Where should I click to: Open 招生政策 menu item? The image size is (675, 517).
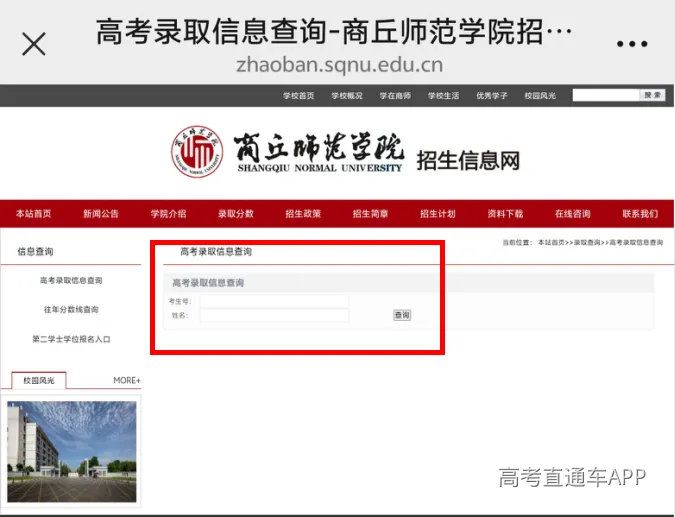303,214
